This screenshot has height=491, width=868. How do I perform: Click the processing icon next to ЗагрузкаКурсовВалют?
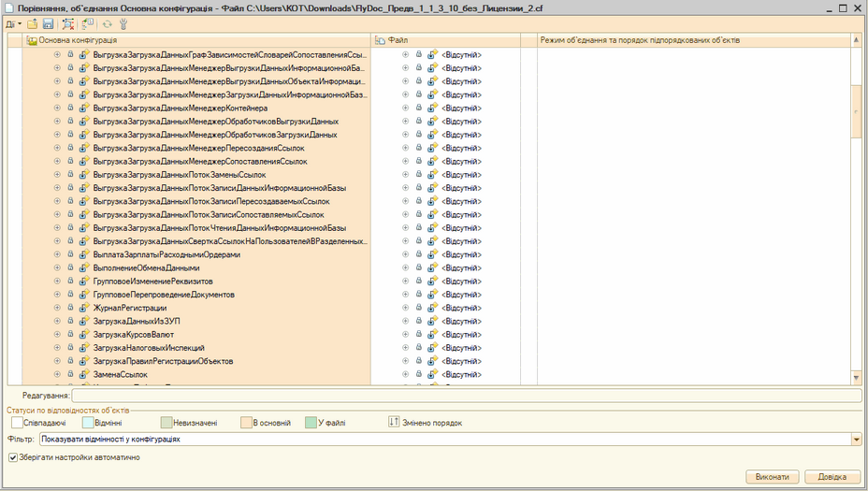click(x=83, y=335)
